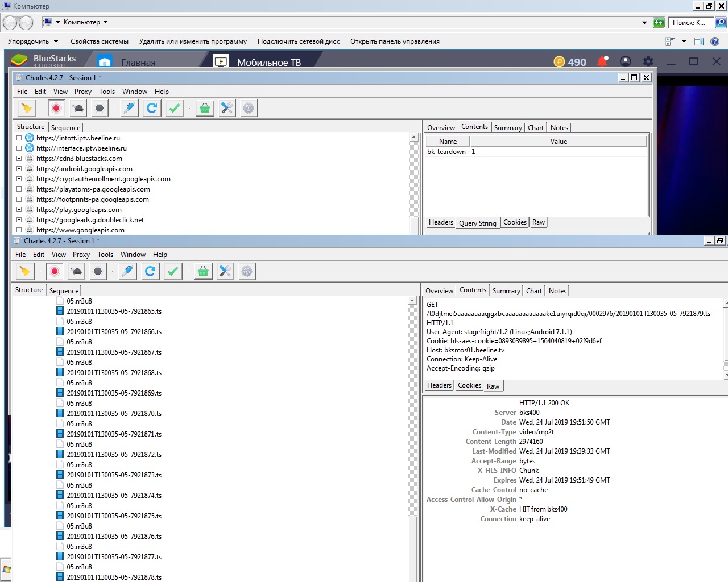Click Explorer search input field

[690, 23]
